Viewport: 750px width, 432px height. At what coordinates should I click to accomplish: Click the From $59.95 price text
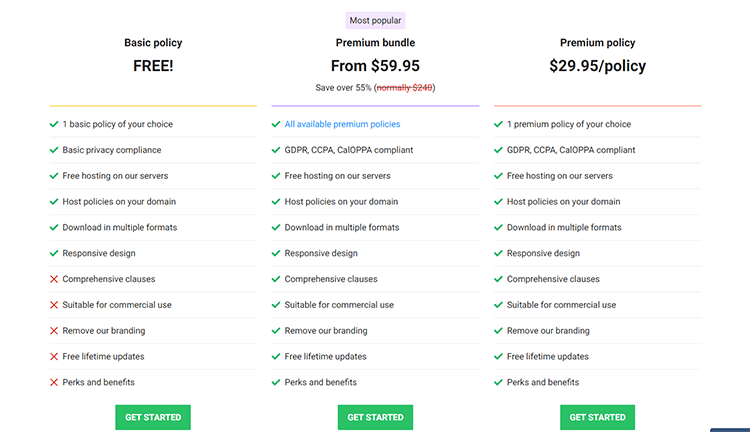(375, 66)
